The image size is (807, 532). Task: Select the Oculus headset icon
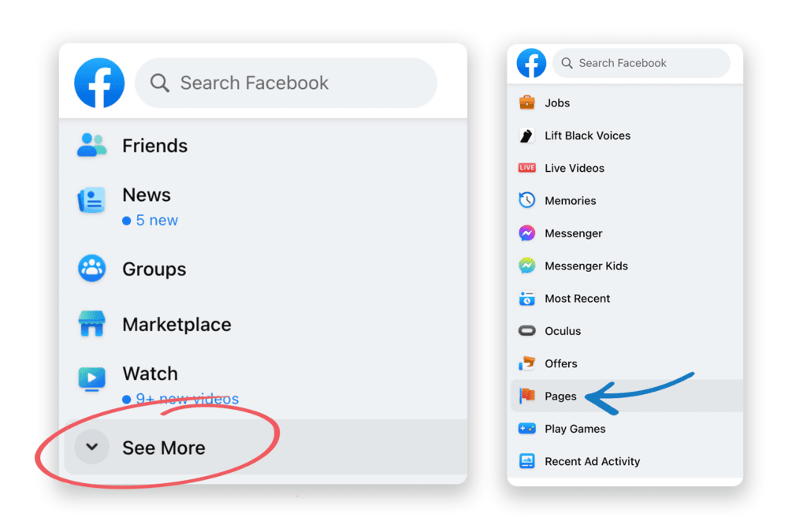coord(526,330)
